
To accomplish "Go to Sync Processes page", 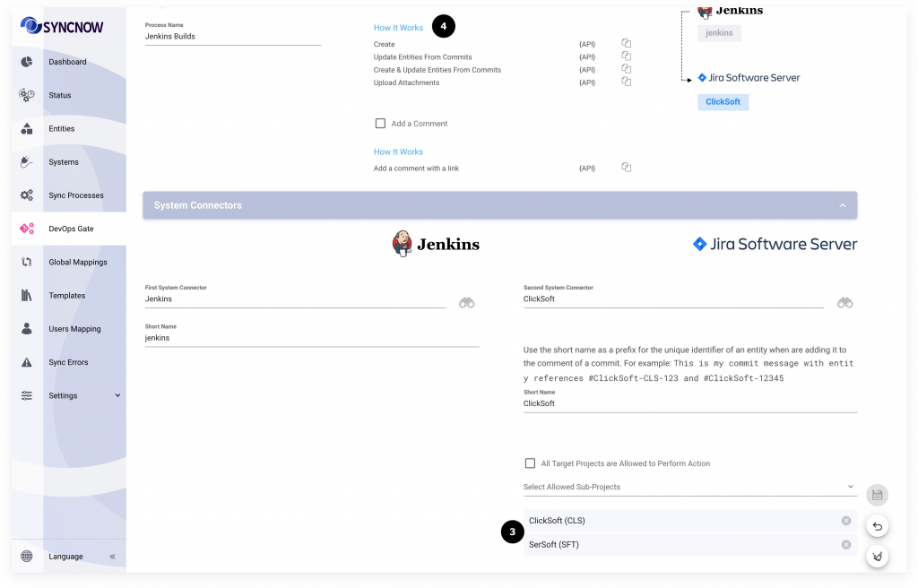I will click(76, 195).
